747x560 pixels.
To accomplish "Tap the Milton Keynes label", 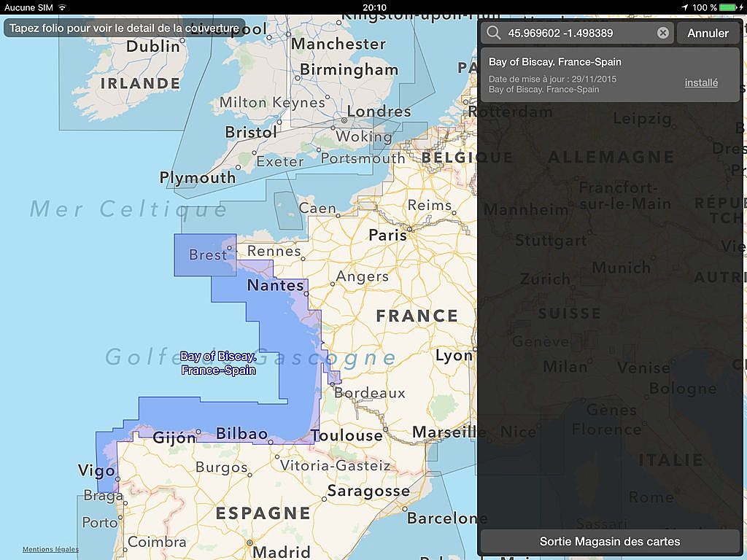I will coord(272,103).
